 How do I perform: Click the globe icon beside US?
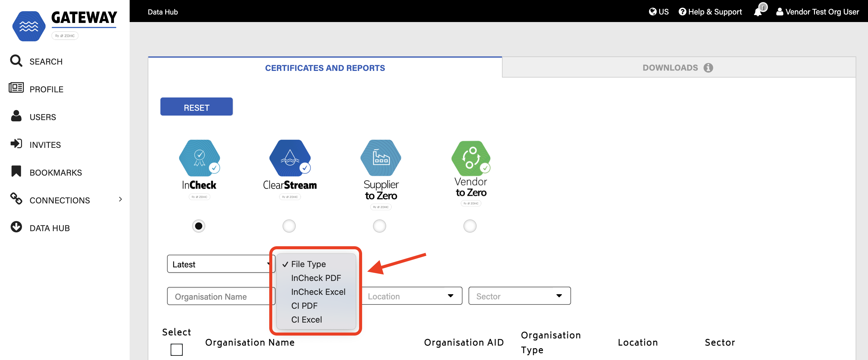[652, 12]
